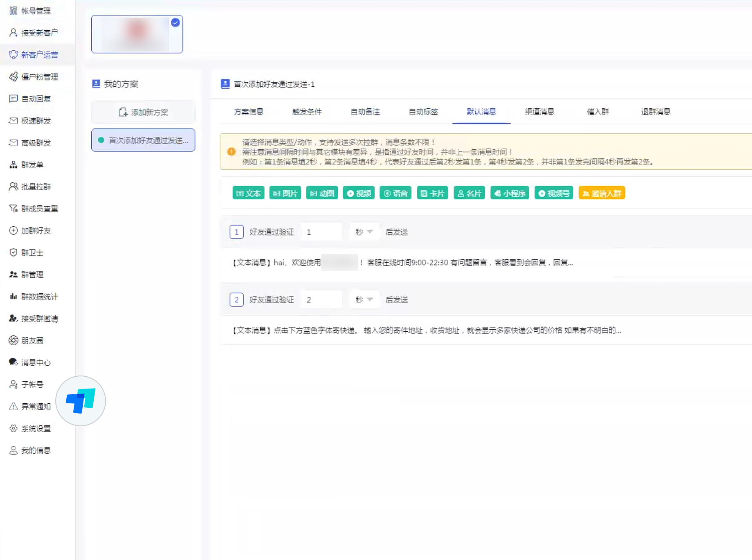Screen dimensions: 752x560
Task: Open the second 秒 time unit dropdown
Action: (364, 299)
